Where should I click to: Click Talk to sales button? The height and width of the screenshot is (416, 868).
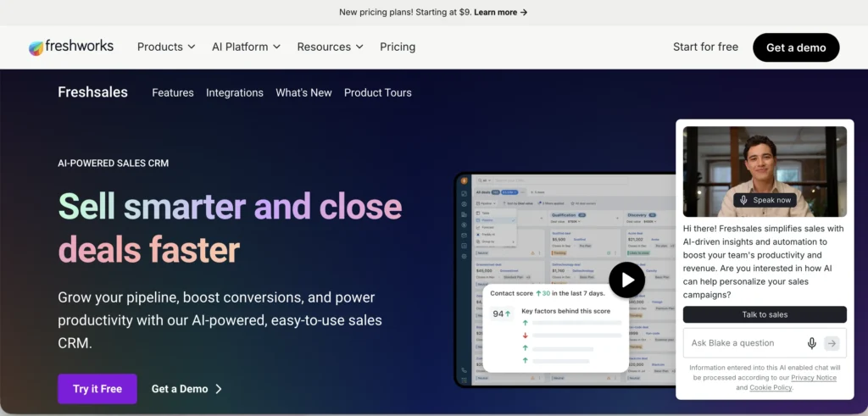coord(765,314)
